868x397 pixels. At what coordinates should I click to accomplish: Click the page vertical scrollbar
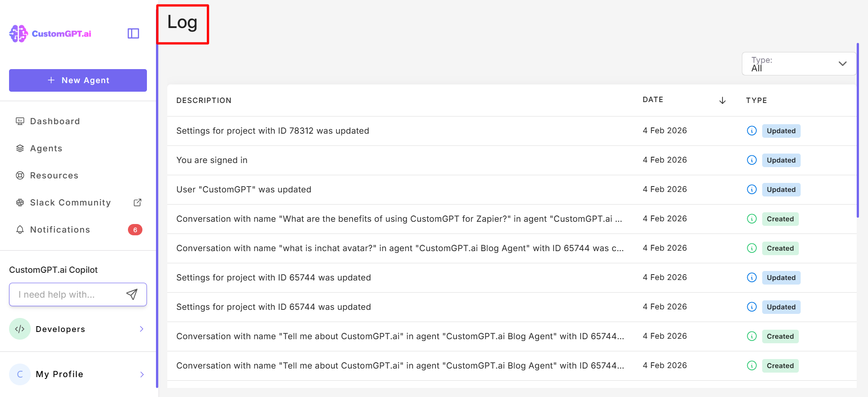pos(858,130)
